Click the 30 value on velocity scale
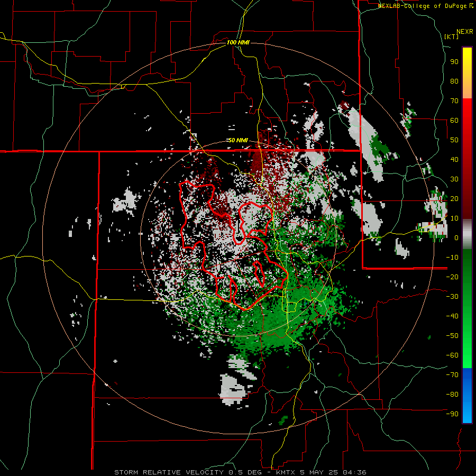This screenshot has width=476, height=476. tap(454, 179)
